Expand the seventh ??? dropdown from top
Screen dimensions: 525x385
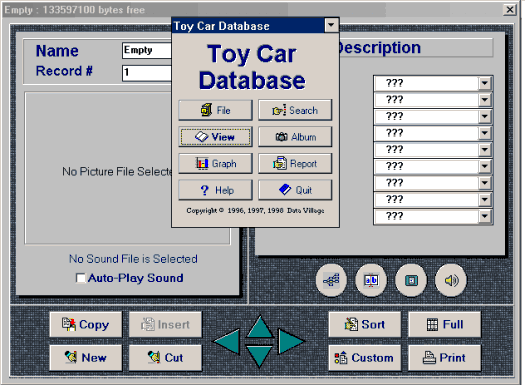[x=484, y=183]
